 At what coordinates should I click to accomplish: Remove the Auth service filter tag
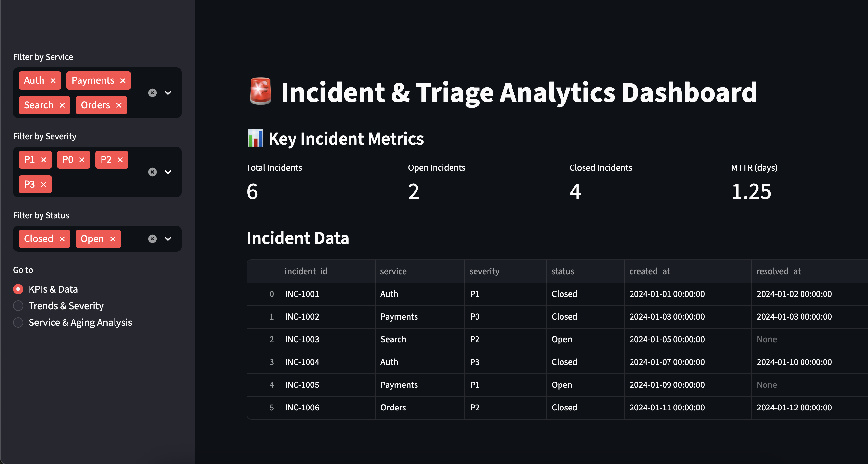pyautogui.click(x=53, y=80)
